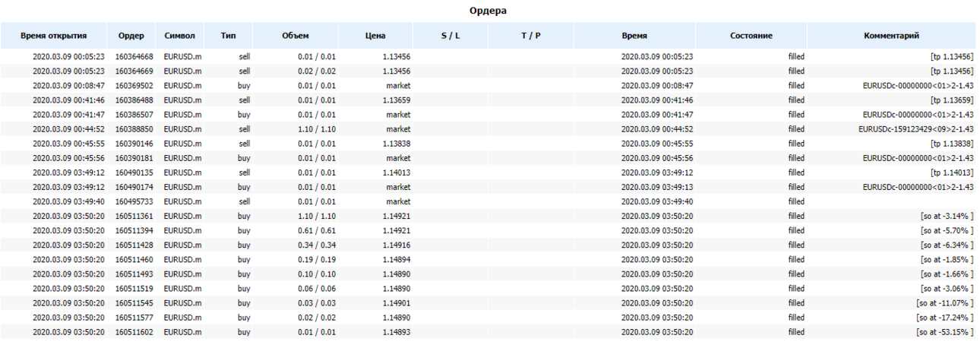Click the open time '2020.03.09 00:44:52'
The width and height of the screenshot is (980, 345).
(x=69, y=129)
